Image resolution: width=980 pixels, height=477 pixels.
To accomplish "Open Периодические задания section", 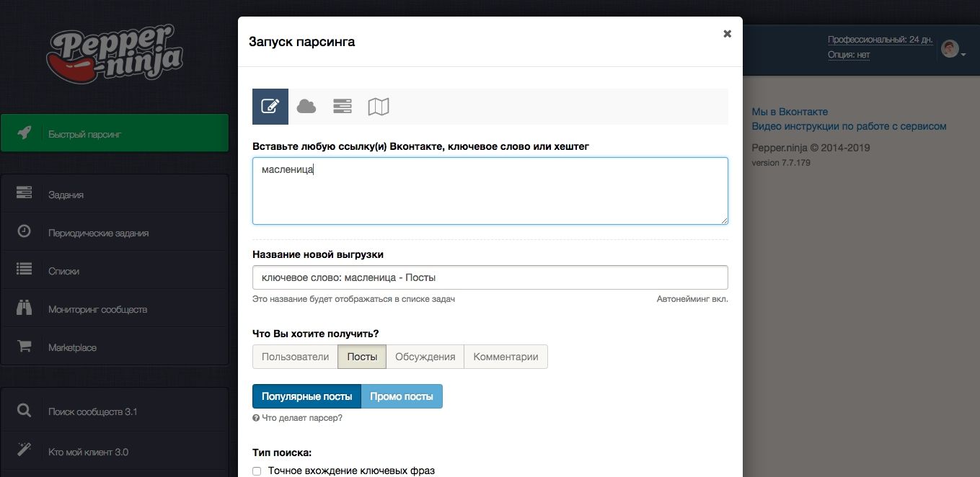I will point(115,233).
